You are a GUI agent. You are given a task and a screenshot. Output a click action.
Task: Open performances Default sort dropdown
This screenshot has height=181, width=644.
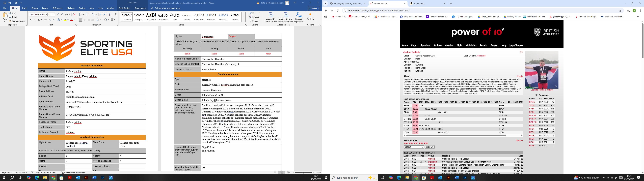(414, 147)
